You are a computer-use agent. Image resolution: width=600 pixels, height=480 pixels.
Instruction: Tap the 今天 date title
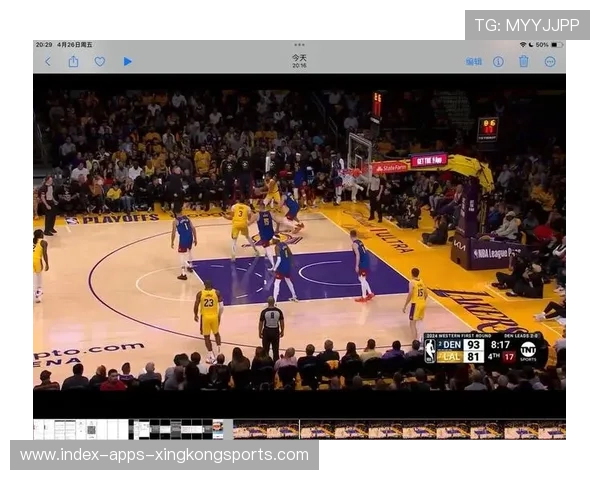pyautogui.click(x=299, y=58)
